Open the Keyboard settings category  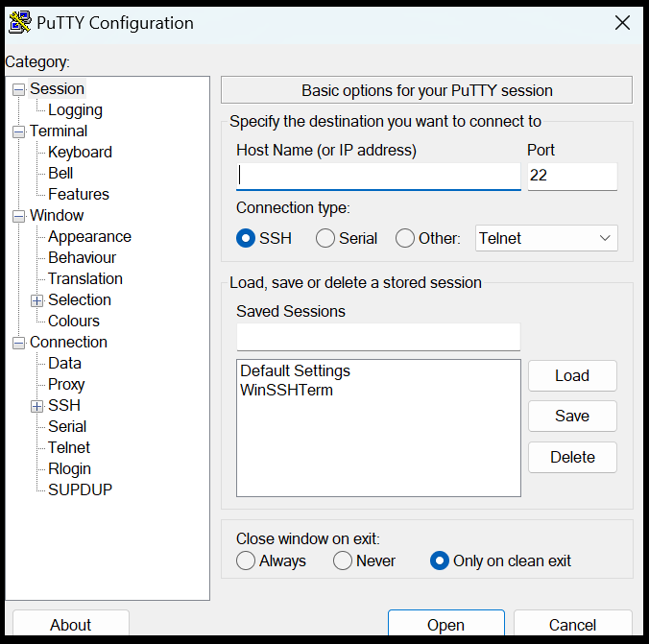[x=80, y=153]
